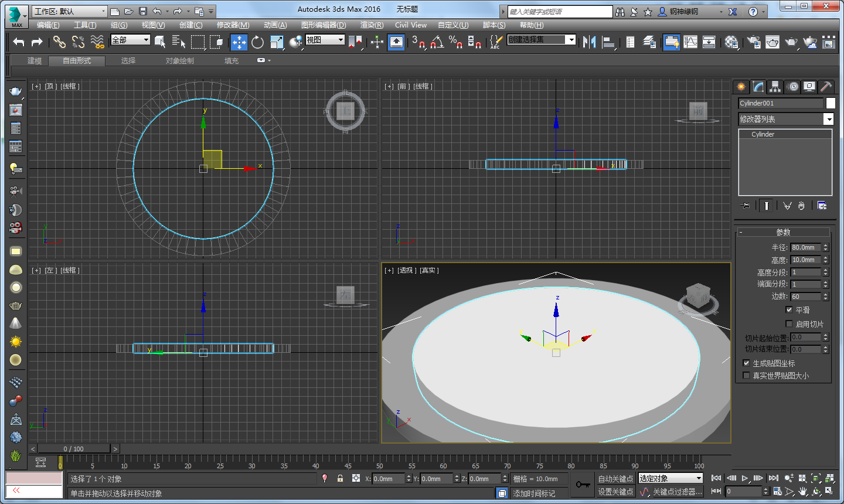Activate the Select Object tool
844x504 pixels.
160,42
